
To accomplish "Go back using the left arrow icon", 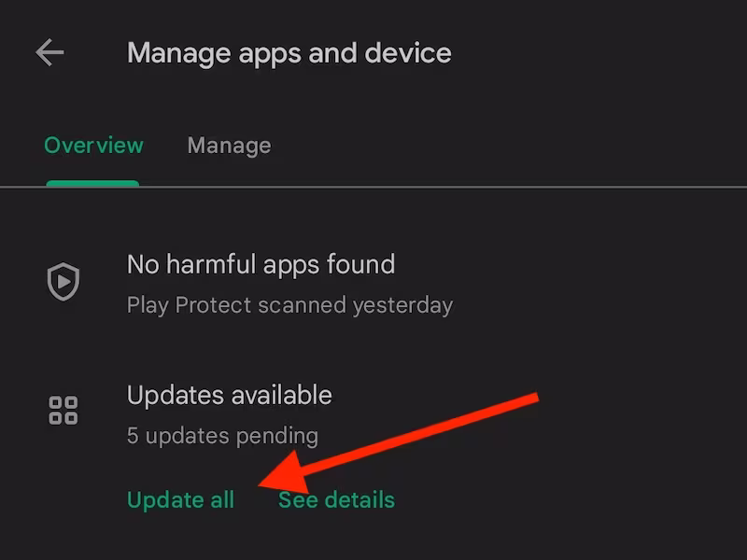I will (49, 52).
